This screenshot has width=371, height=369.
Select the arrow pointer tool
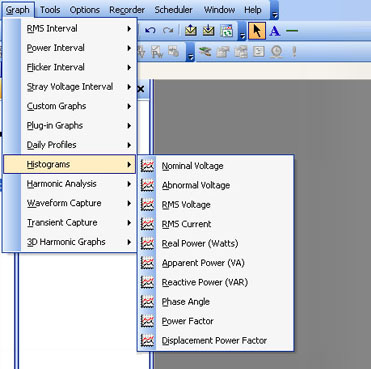[257, 31]
